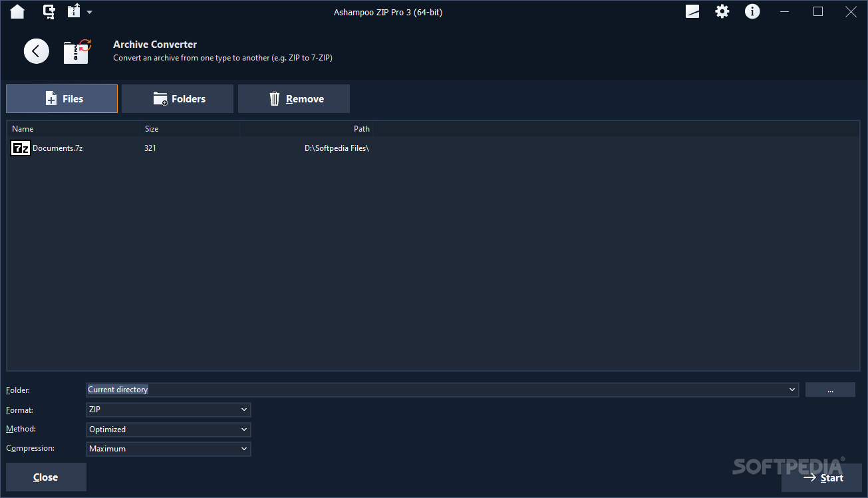Click the size value 321
This screenshot has height=498, width=868.
[x=150, y=148]
